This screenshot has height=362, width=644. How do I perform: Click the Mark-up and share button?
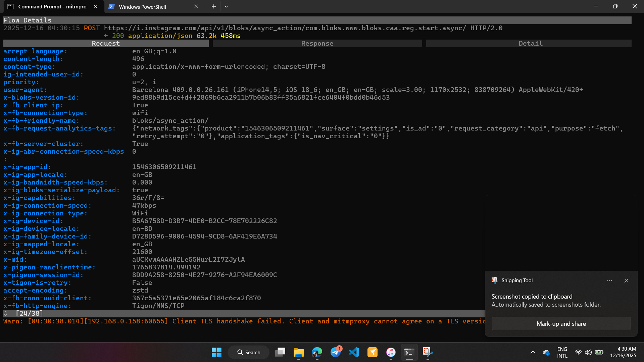(561, 324)
